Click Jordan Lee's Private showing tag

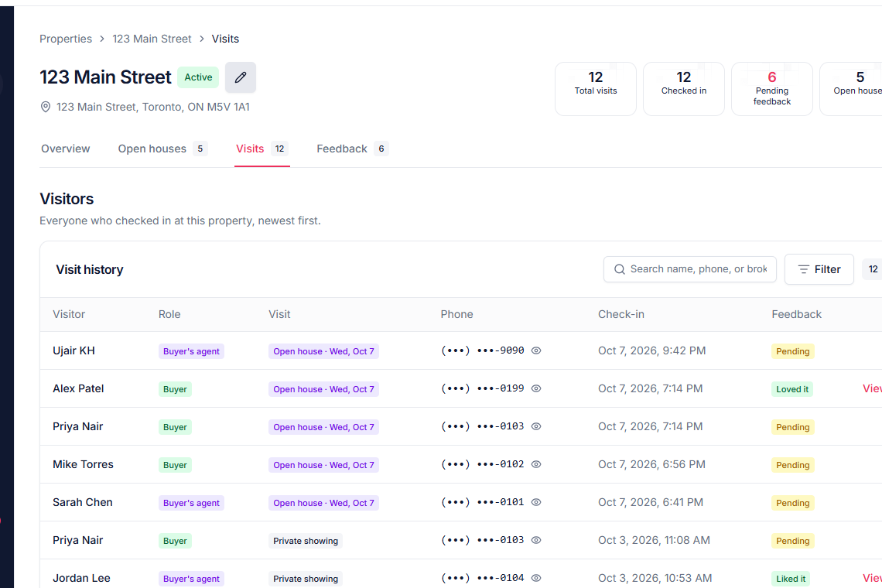[x=306, y=579]
